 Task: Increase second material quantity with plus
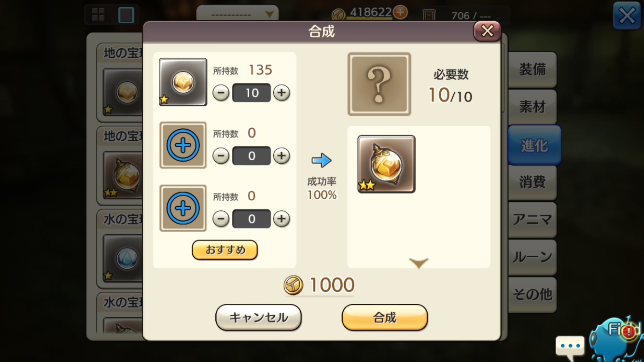[281, 156]
